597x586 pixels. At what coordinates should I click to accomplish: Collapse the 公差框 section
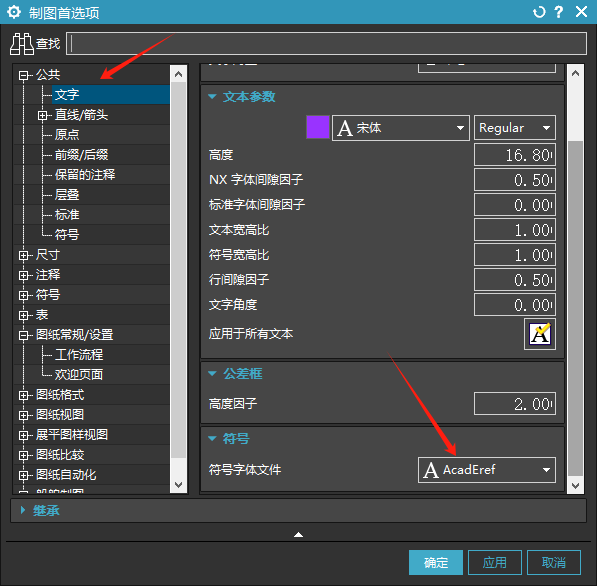[212, 374]
